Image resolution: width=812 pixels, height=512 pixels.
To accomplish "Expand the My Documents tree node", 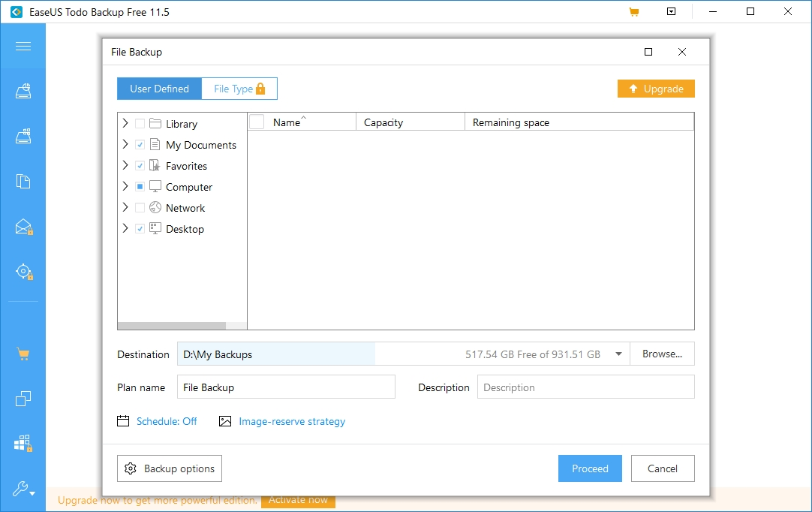I will click(x=125, y=144).
